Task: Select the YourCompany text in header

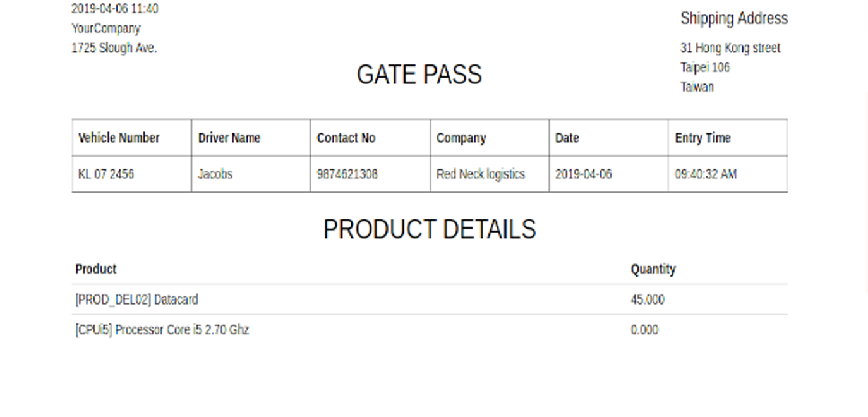Action: (x=106, y=28)
